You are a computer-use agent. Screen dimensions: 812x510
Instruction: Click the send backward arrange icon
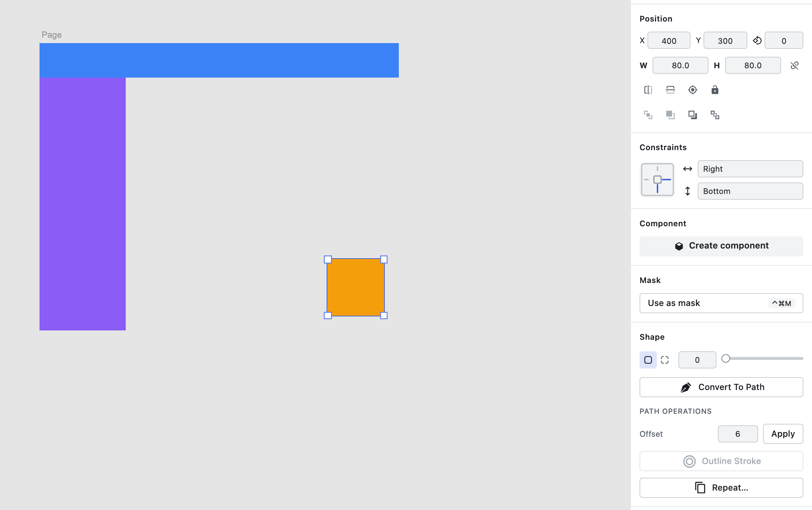point(693,115)
